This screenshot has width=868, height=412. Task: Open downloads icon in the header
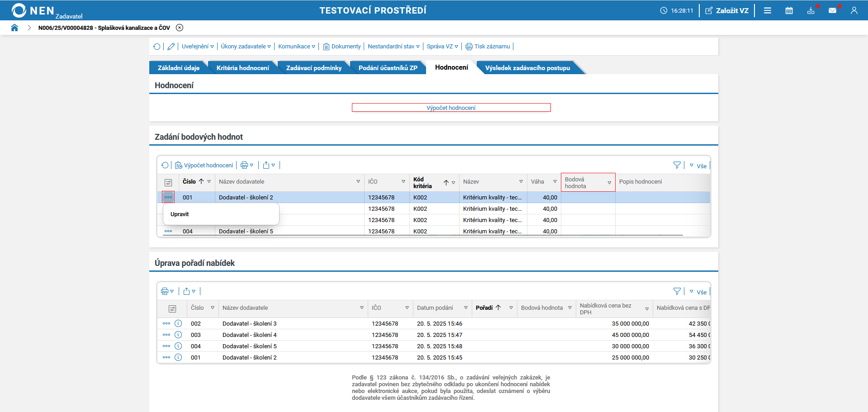811,10
